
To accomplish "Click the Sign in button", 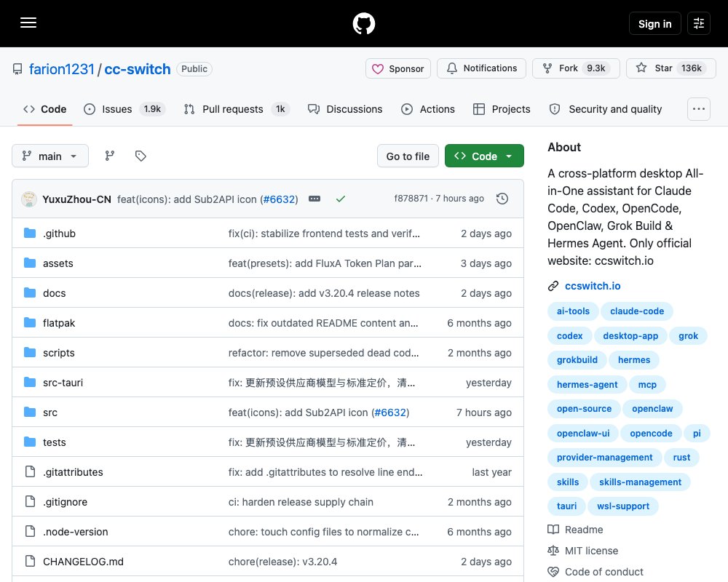I will tap(654, 23).
